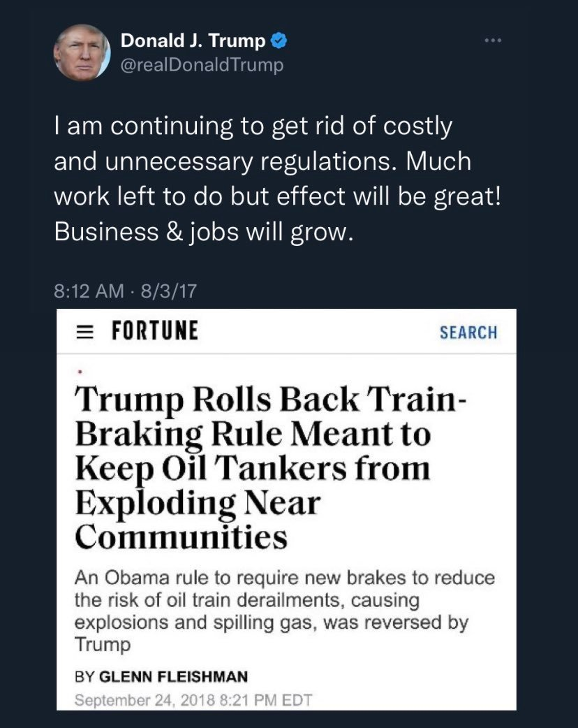Open the @realDonaldTrump handle link
Screen dimensions: 578x728
(x=202, y=64)
